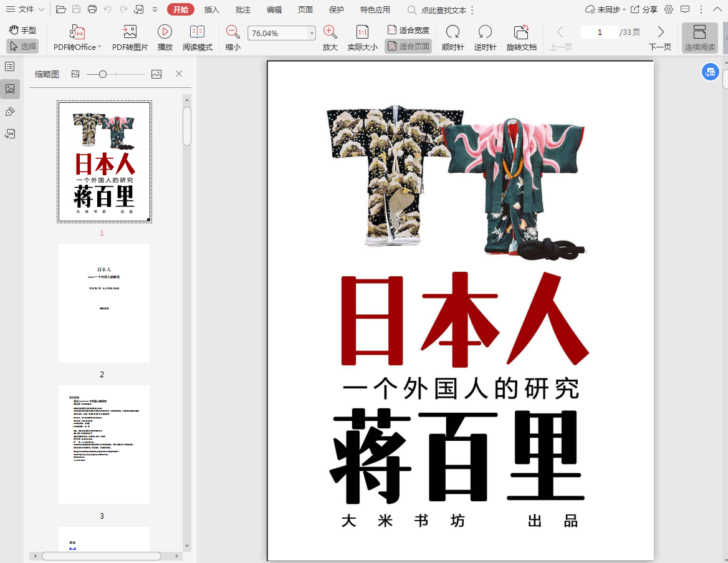The width and height of the screenshot is (728, 563).
Task: Start slideshow with the 播放 button
Action: (165, 32)
